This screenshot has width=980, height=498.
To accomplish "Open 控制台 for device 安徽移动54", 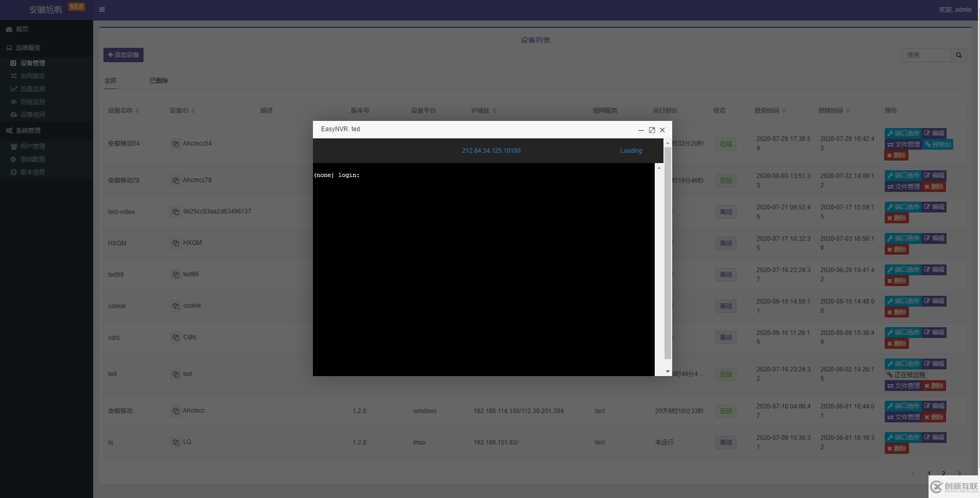I will tap(938, 145).
